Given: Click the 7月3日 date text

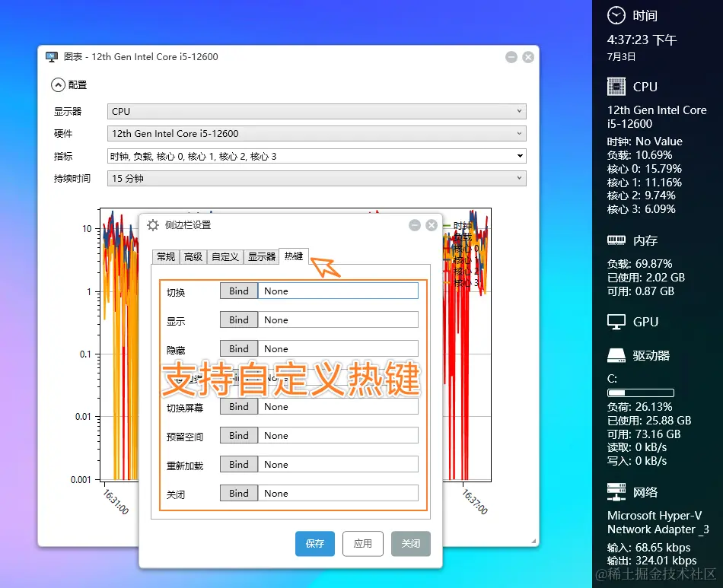Looking at the screenshot, I should [x=622, y=57].
